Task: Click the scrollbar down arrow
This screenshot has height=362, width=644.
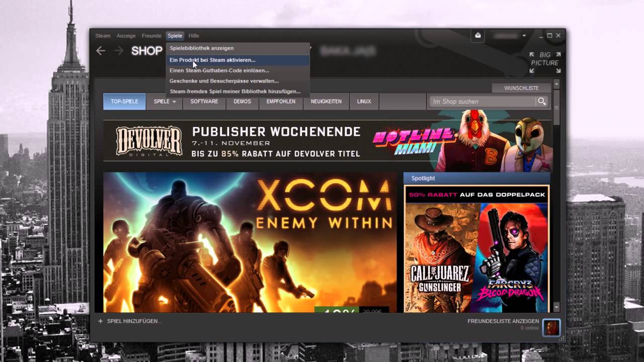Action: tap(556, 307)
